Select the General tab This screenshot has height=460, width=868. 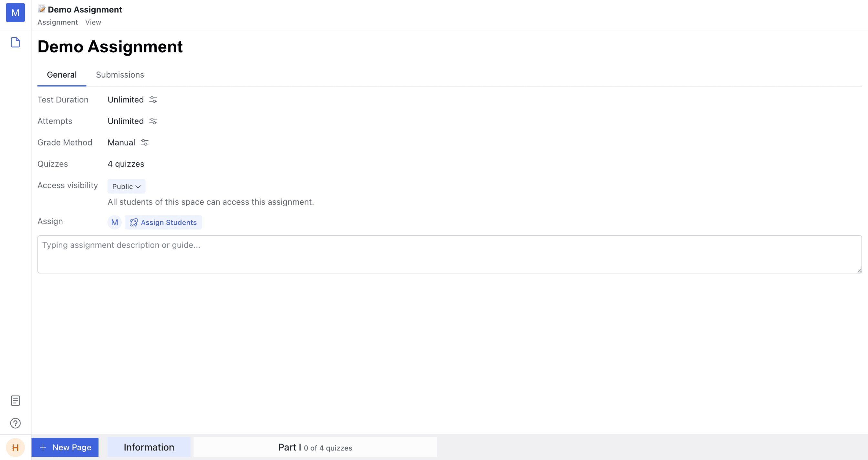[61, 74]
